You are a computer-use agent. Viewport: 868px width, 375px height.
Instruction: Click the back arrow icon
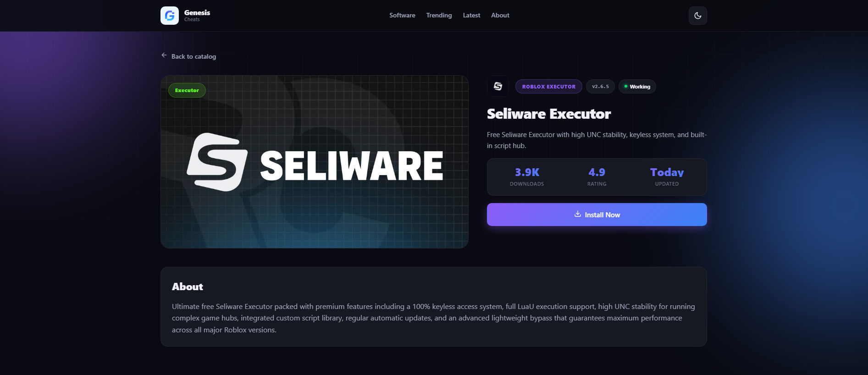pyautogui.click(x=164, y=55)
